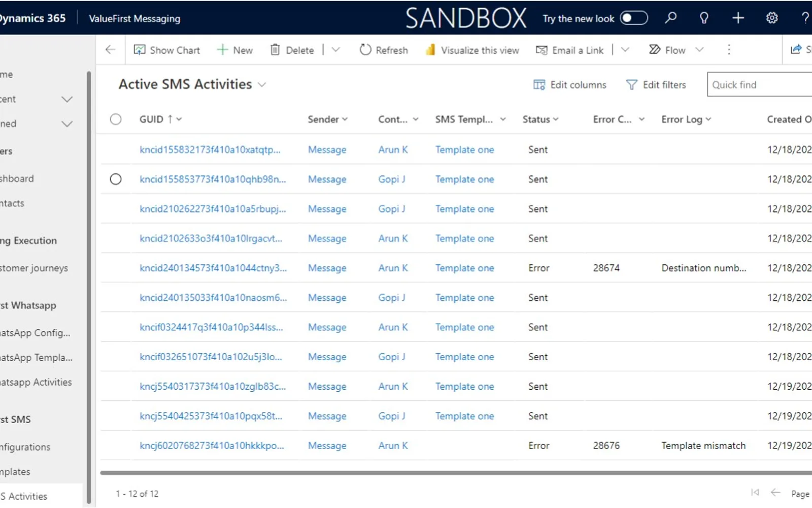The image size is (812, 508).
Task: Click the share icon at right edge
Action: (x=796, y=50)
